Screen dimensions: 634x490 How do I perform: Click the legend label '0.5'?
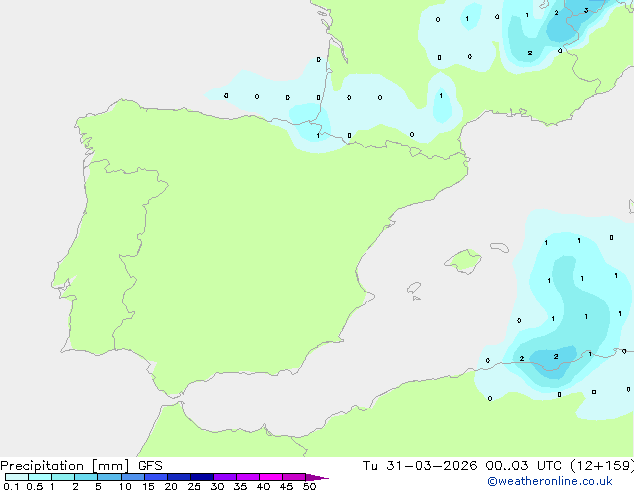pos(35,486)
